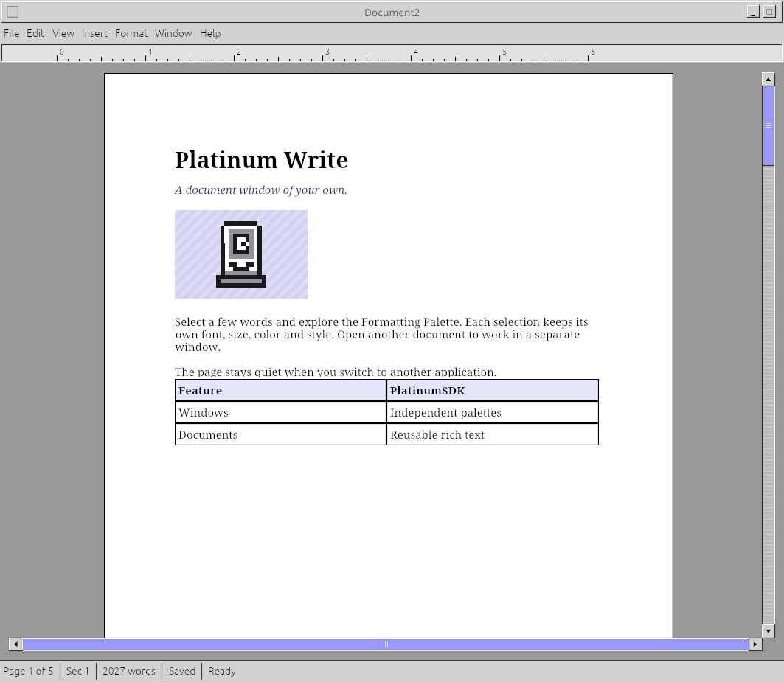This screenshot has height=682, width=784.
Task: Click the vertical scrollbar down arrow
Action: [768, 631]
